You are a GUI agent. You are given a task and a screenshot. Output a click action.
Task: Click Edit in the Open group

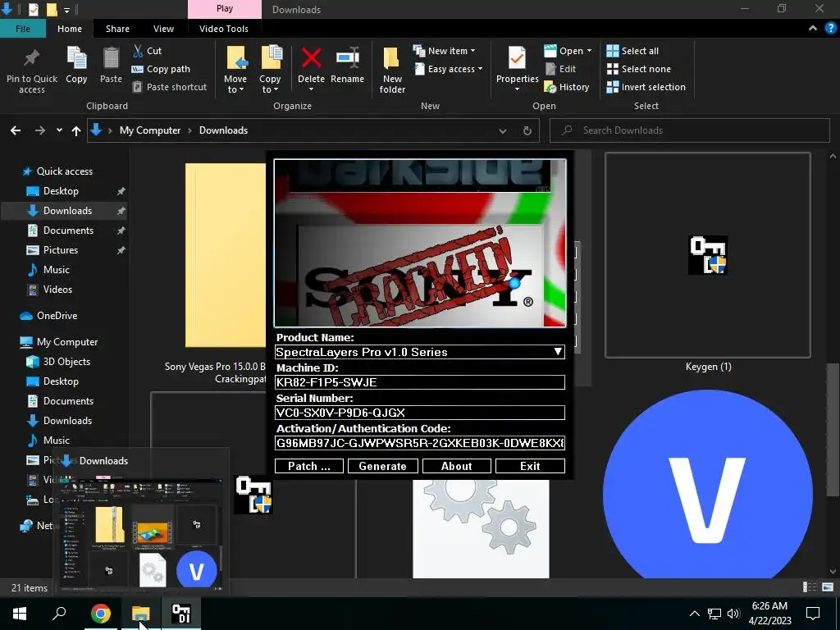[560, 69]
